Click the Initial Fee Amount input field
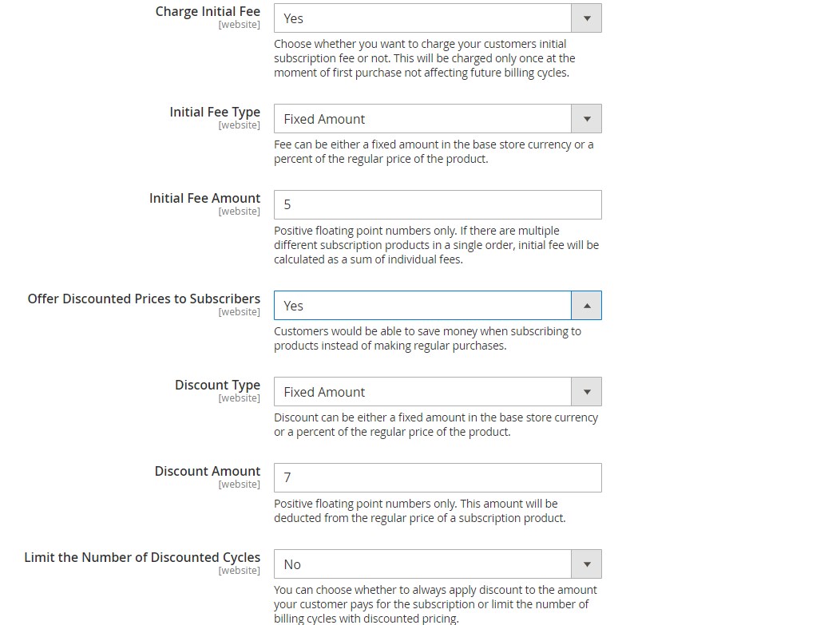The image size is (840, 625). pyautogui.click(x=438, y=204)
